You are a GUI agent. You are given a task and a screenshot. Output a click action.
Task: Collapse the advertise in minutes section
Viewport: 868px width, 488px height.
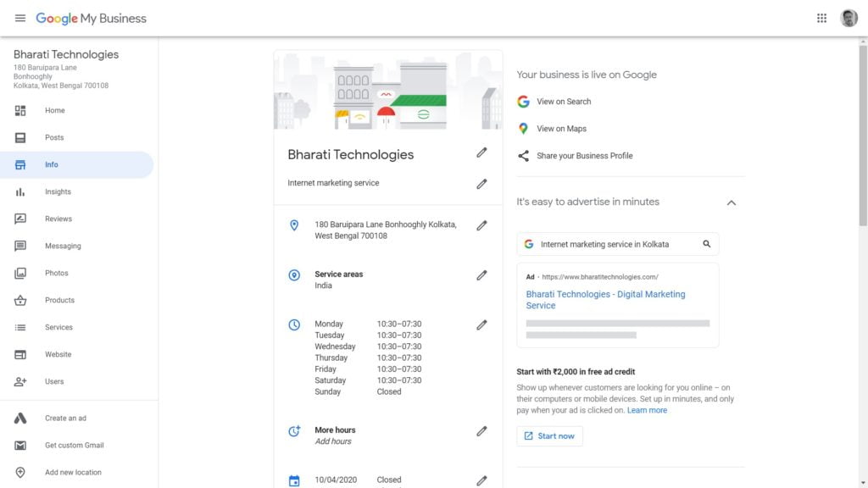[732, 203]
